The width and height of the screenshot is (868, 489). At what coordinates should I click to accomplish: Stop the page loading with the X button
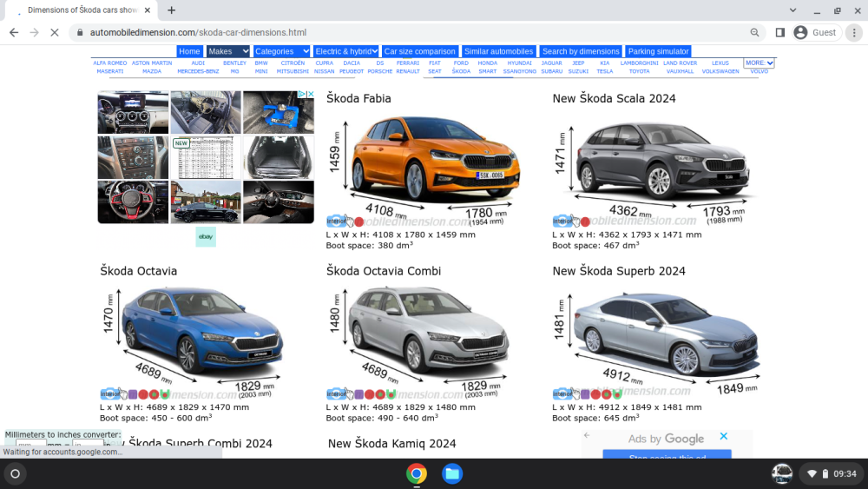pyautogui.click(x=54, y=33)
